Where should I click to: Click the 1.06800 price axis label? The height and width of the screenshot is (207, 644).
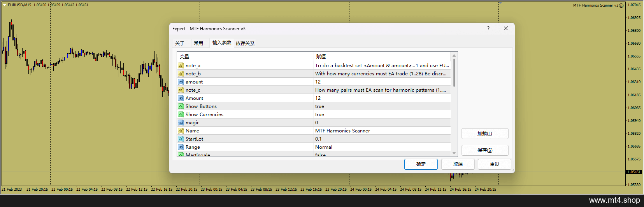pyautogui.click(x=634, y=30)
